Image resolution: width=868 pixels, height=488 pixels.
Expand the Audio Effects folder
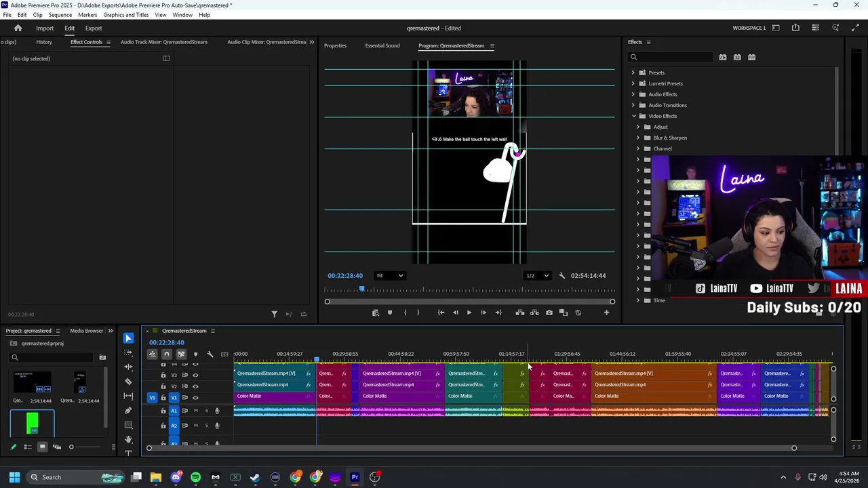click(633, 94)
